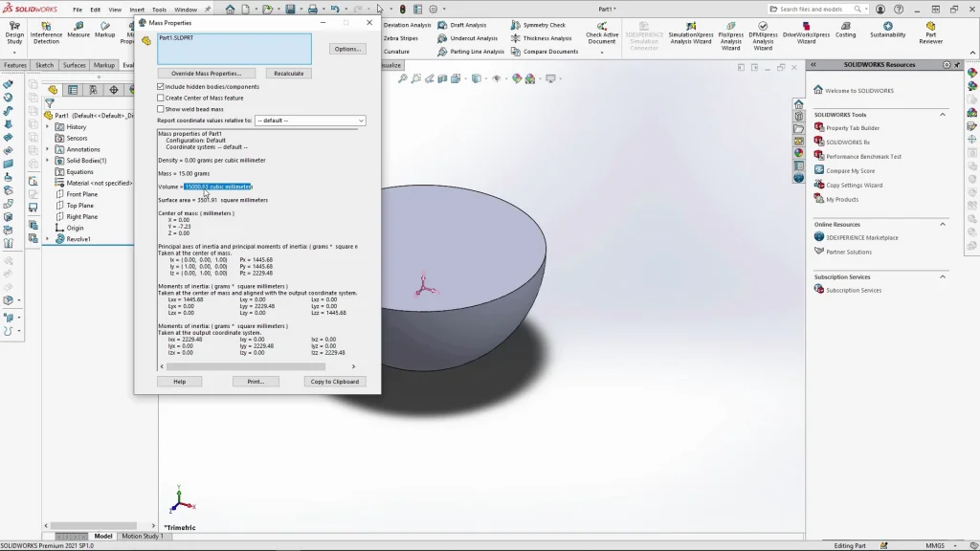Uncheck Include hidden bodies/components
The height and width of the screenshot is (551, 980).
[x=161, y=87]
